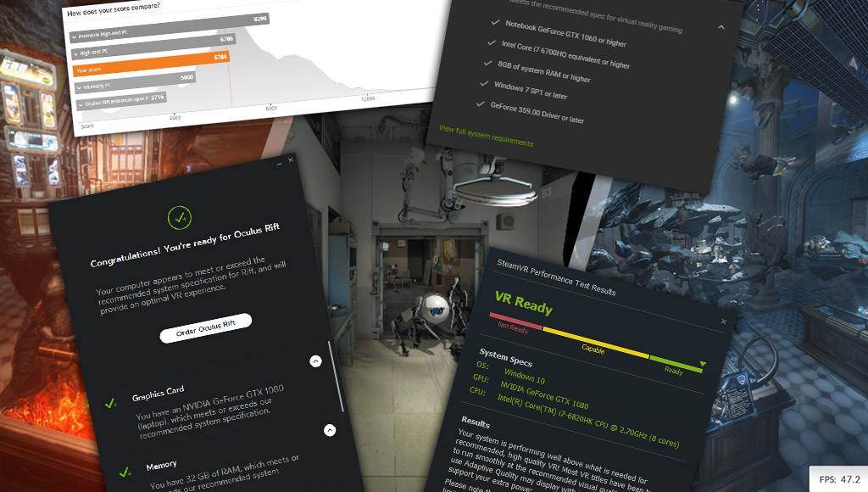Click checkmark beside GeForce 359.00 Driver
The width and height of the screenshot is (868, 492).
[480, 104]
